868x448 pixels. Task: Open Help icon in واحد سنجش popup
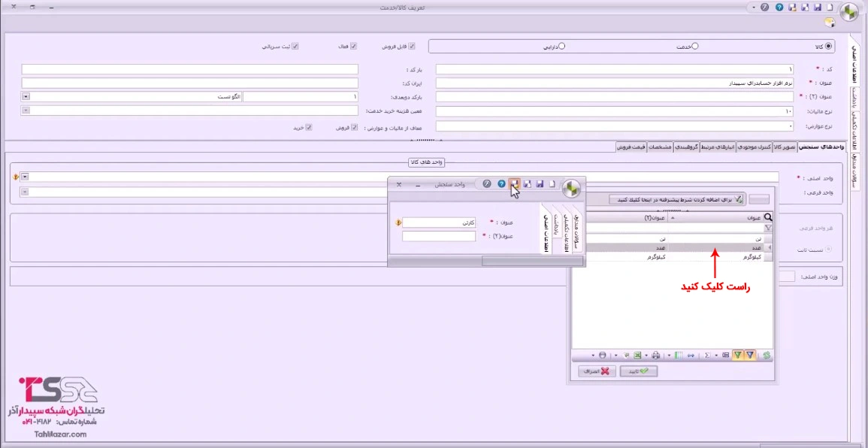[501, 183]
